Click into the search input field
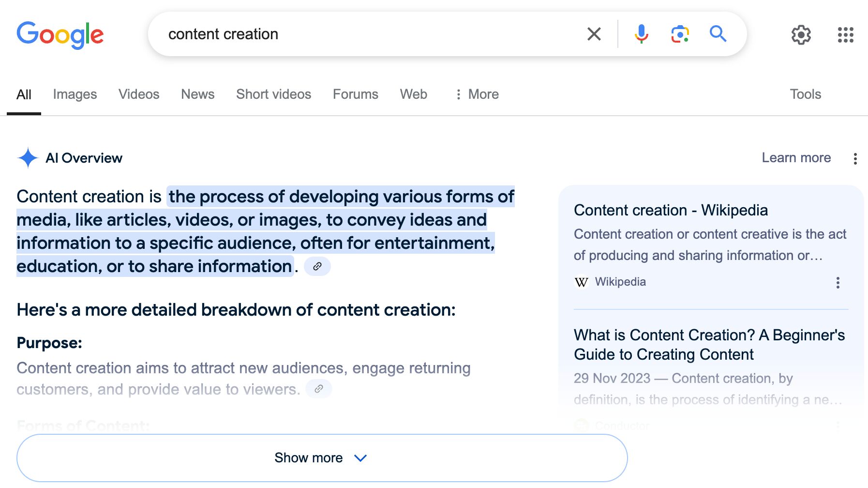Screen dimensions: 868x488 click(368, 34)
